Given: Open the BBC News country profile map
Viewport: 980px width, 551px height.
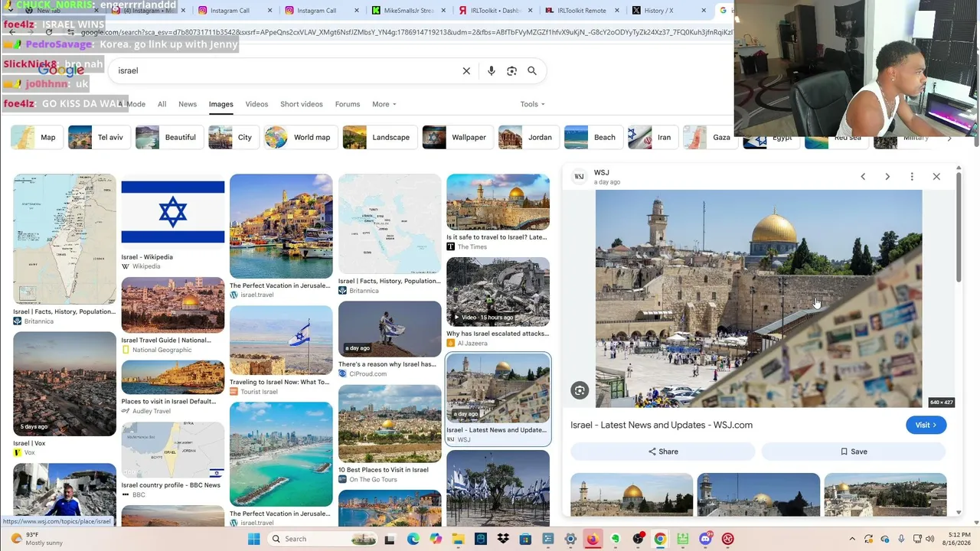Looking at the screenshot, I should [x=173, y=450].
